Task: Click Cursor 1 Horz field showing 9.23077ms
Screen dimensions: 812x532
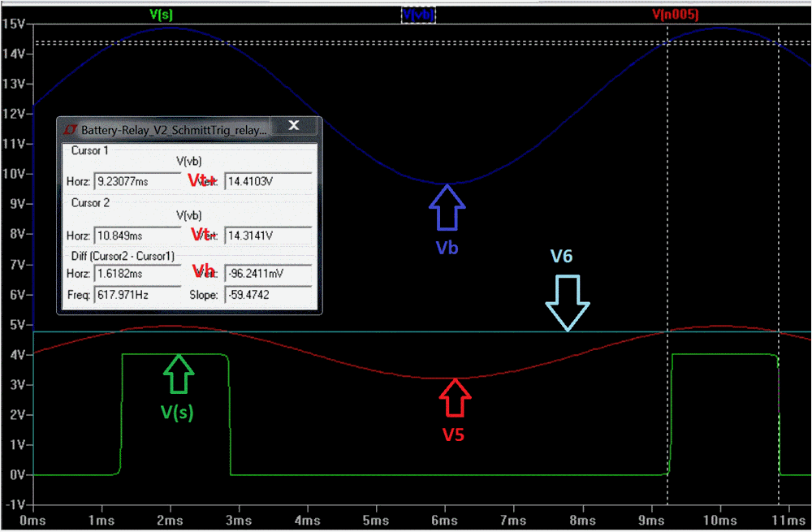Action: [x=136, y=182]
